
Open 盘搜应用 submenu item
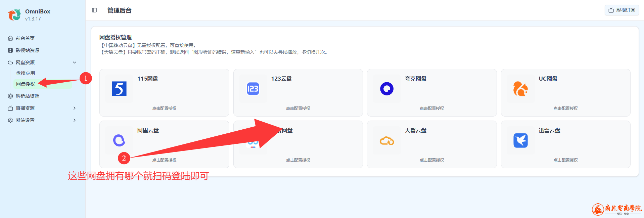(x=26, y=73)
